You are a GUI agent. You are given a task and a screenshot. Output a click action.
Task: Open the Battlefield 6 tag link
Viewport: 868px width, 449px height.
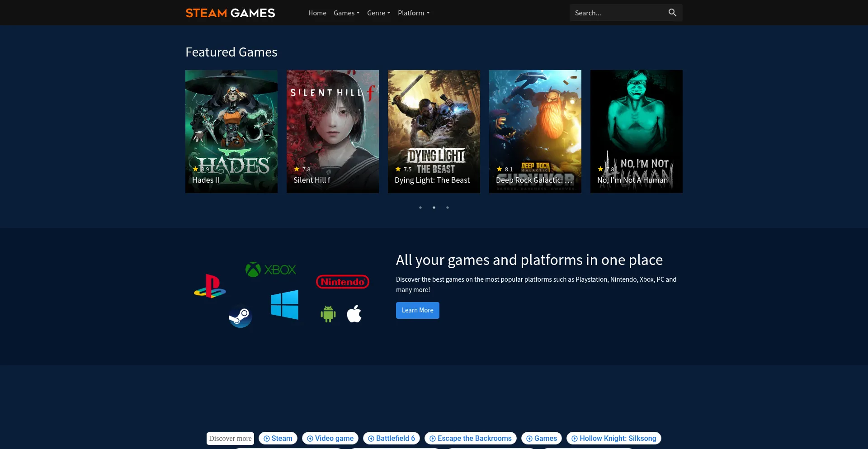[x=392, y=438]
